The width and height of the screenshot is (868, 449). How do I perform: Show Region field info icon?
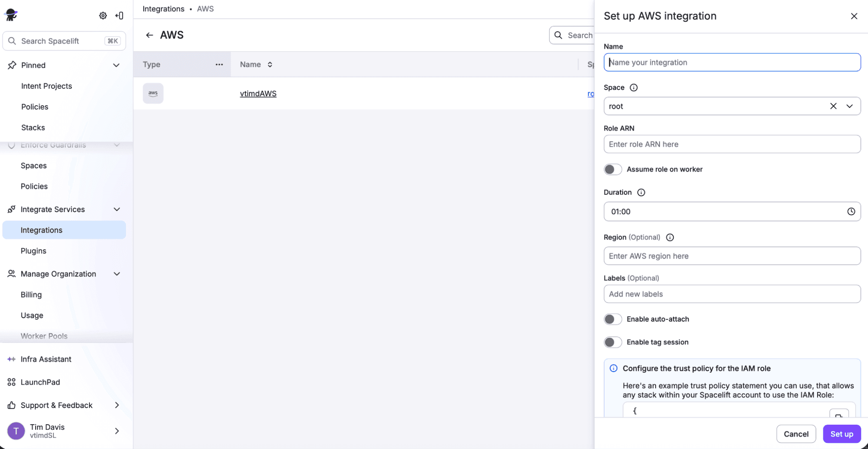click(x=670, y=237)
